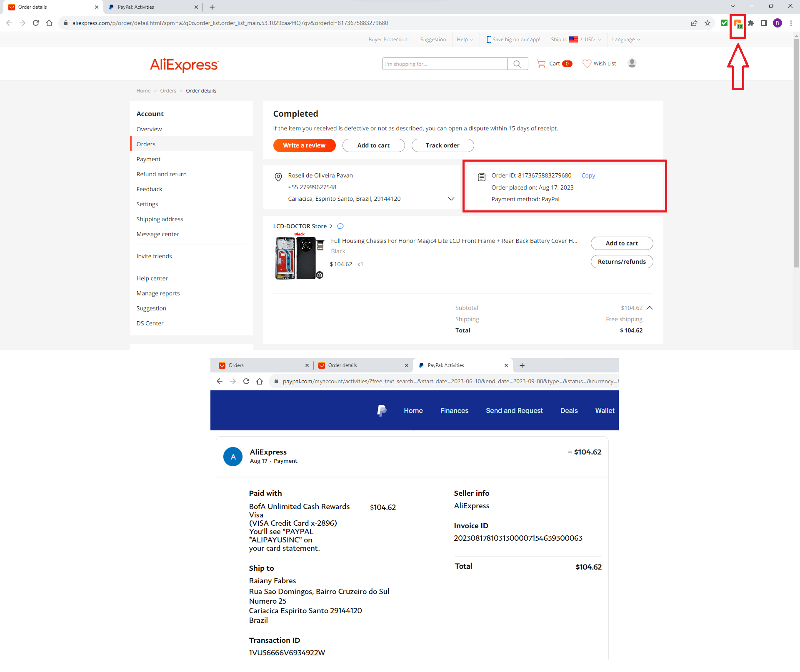This screenshot has height=672, width=800.
Task: Open the shopping cart icon
Action: pyautogui.click(x=541, y=64)
